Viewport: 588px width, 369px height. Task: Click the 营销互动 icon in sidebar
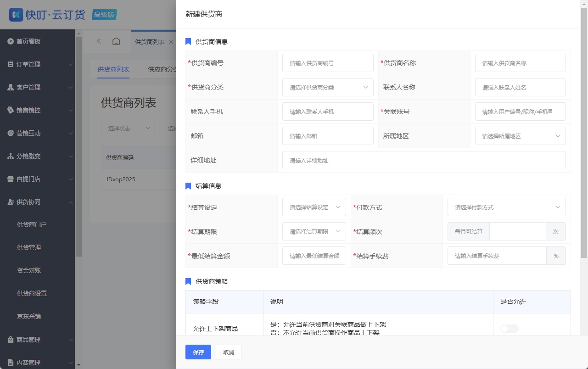coord(11,133)
